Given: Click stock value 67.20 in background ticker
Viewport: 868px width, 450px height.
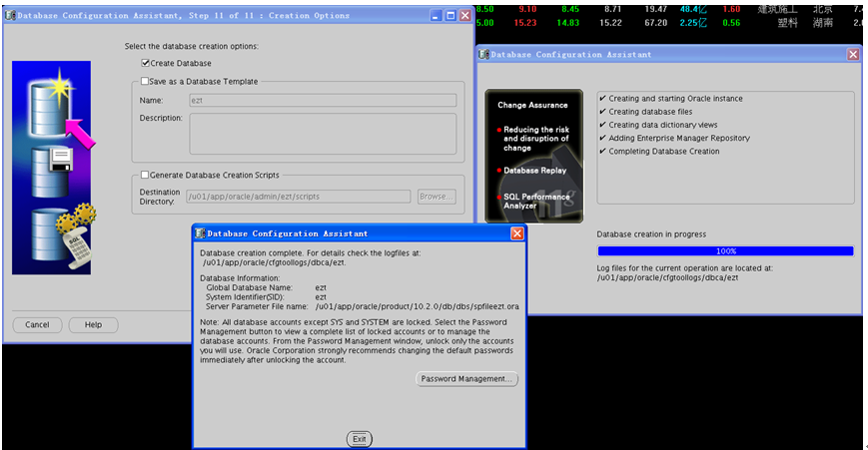Looking at the screenshot, I should click(655, 23).
